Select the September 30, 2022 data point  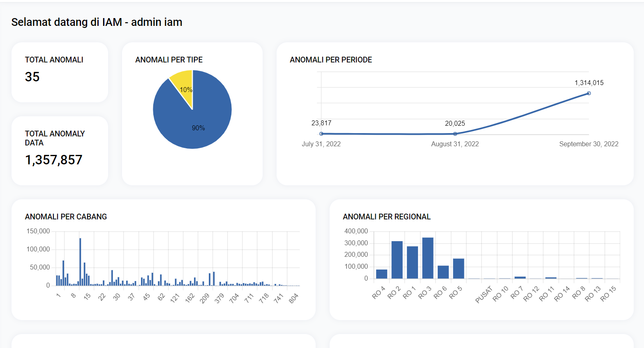(x=589, y=93)
